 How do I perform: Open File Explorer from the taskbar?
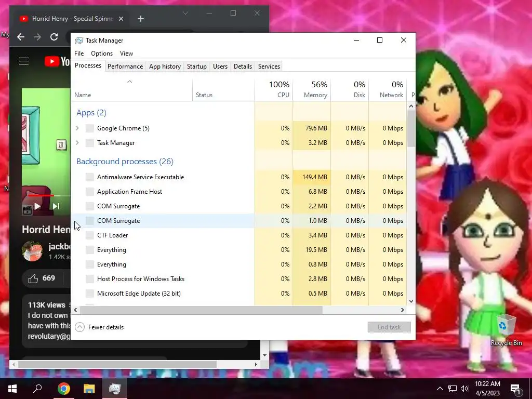pyautogui.click(x=89, y=389)
